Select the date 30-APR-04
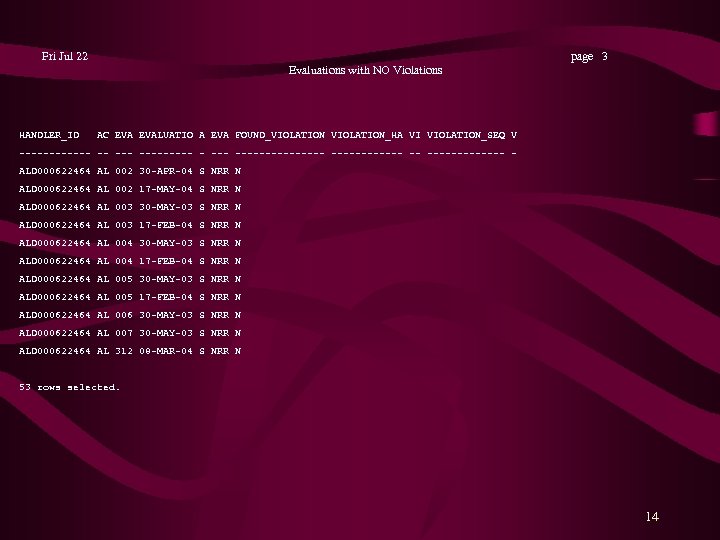720x540 pixels. (166, 171)
